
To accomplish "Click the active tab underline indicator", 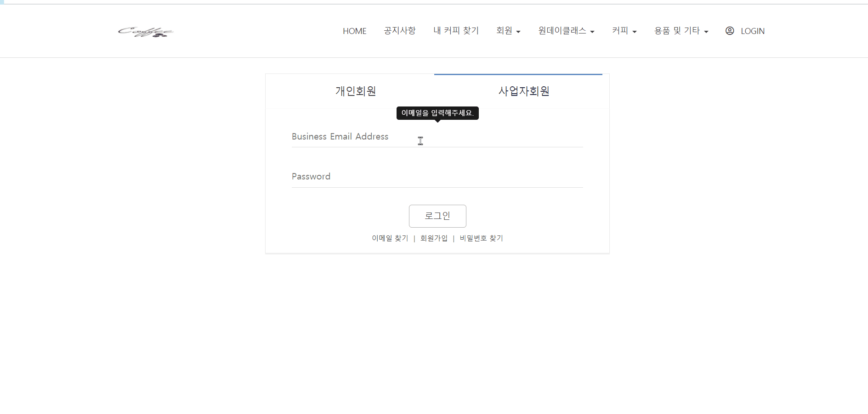I will (x=518, y=74).
